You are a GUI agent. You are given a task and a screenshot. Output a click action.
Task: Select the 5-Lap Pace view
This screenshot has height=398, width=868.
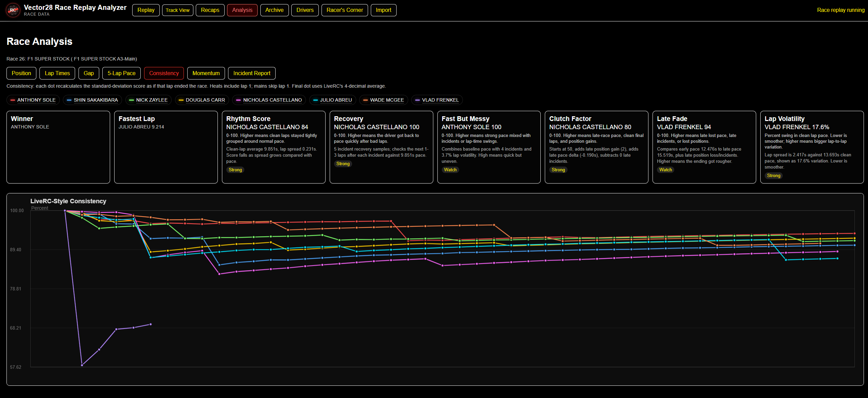point(121,73)
